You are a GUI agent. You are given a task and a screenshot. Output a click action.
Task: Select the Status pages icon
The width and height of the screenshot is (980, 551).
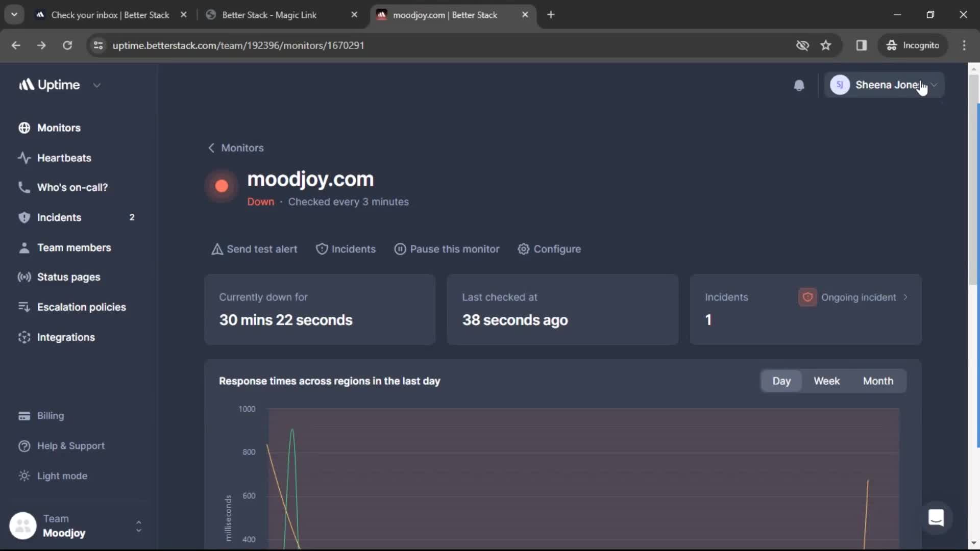(24, 277)
